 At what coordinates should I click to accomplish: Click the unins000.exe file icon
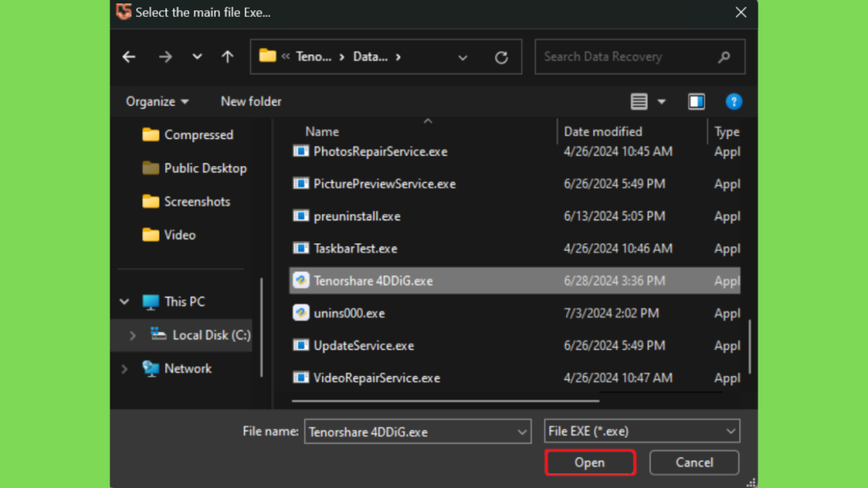301,313
